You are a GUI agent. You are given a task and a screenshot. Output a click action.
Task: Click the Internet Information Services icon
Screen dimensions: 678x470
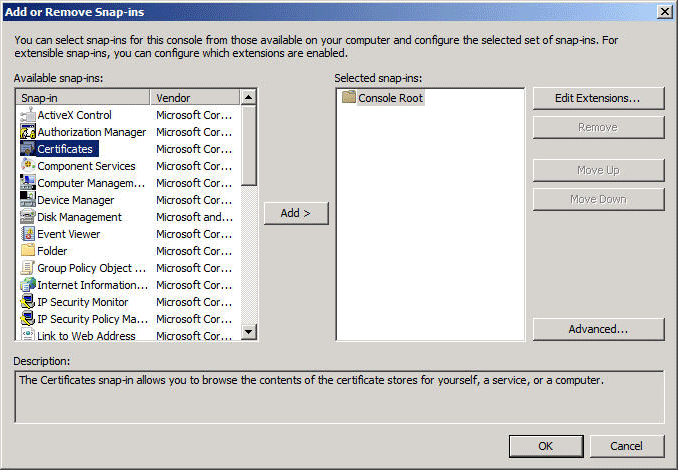tap(28, 285)
